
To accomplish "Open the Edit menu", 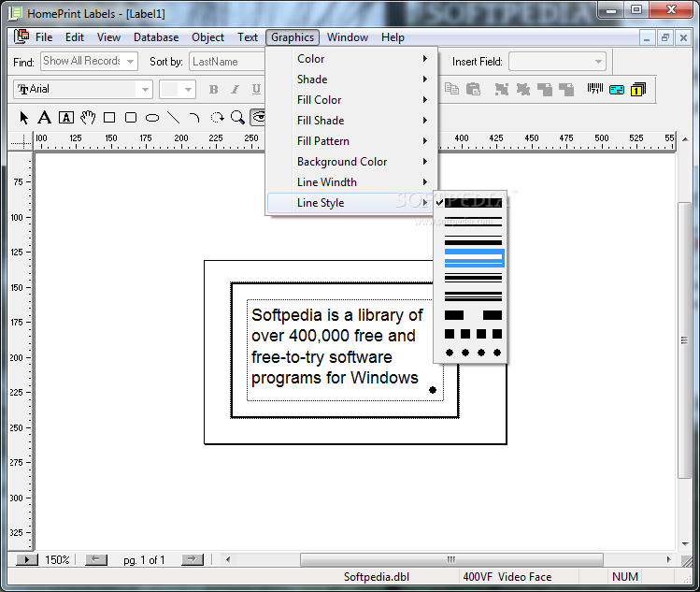I will 75,37.
